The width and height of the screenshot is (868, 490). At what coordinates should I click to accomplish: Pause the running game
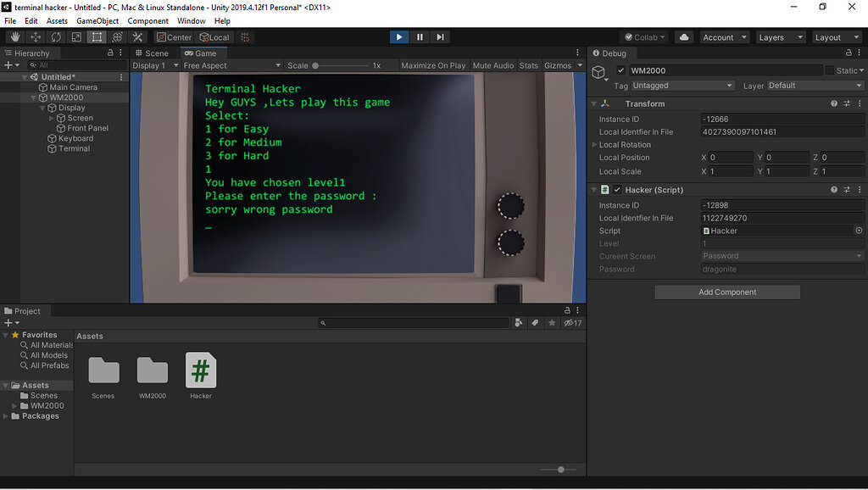point(420,37)
